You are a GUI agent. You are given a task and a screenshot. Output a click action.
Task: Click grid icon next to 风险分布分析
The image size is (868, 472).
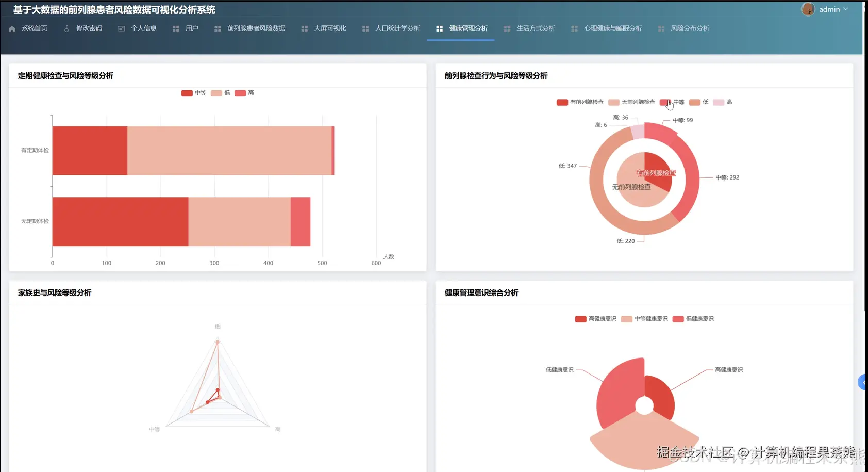(x=661, y=29)
